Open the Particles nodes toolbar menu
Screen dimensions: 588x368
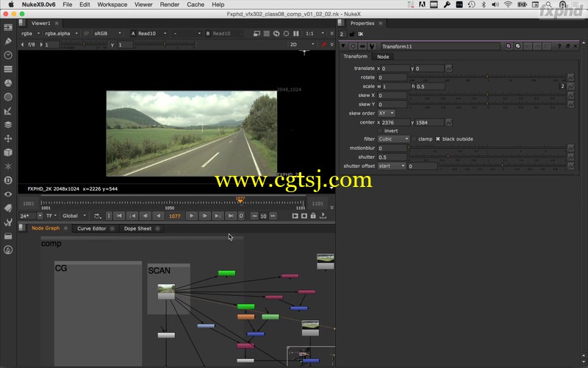click(x=8, y=166)
